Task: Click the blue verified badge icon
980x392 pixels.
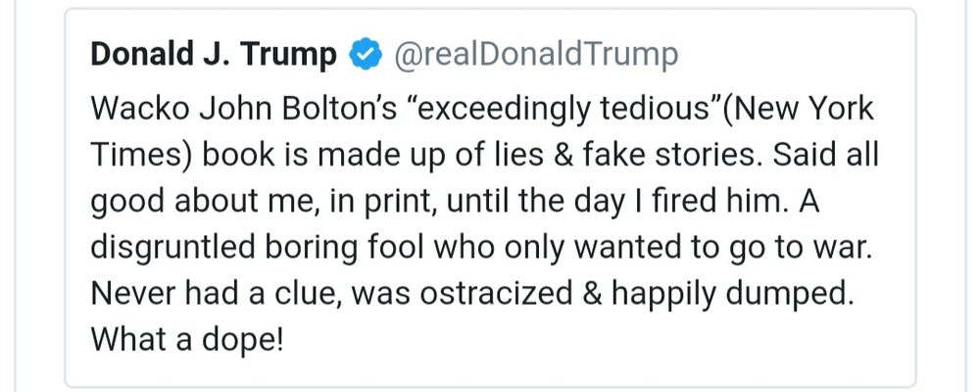Action: point(363,56)
